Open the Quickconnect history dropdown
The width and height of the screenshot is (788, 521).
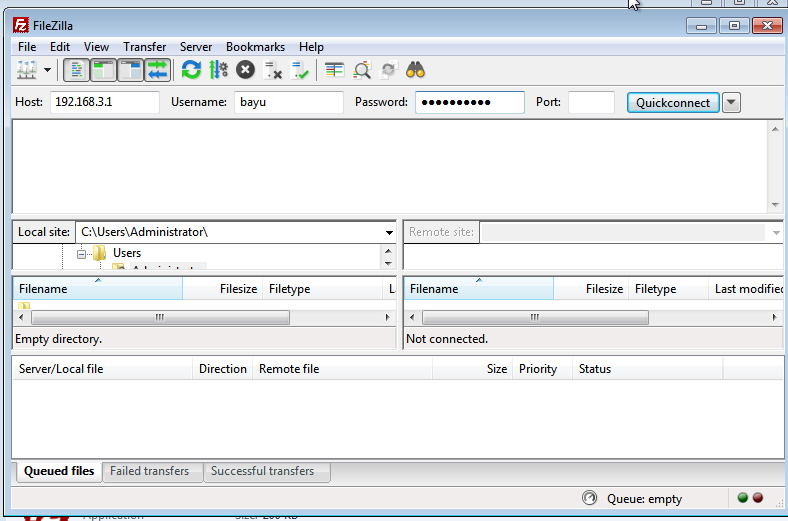pyautogui.click(x=731, y=102)
